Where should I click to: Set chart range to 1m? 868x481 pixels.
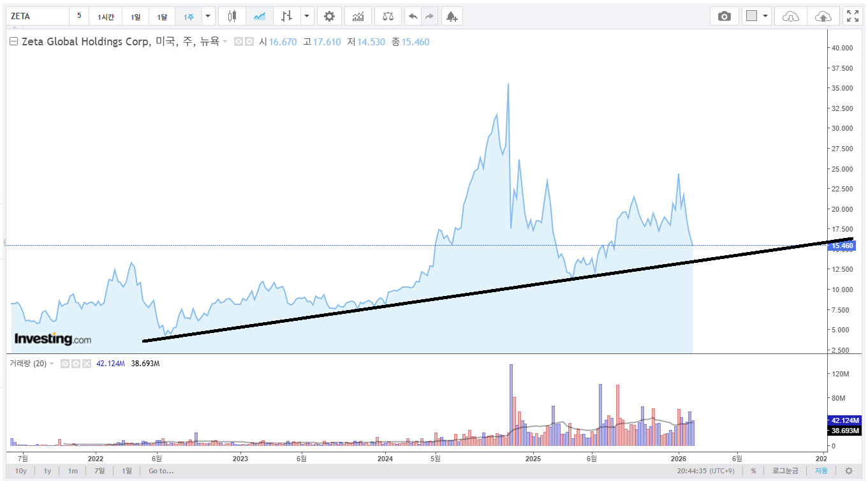pos(73,471)
